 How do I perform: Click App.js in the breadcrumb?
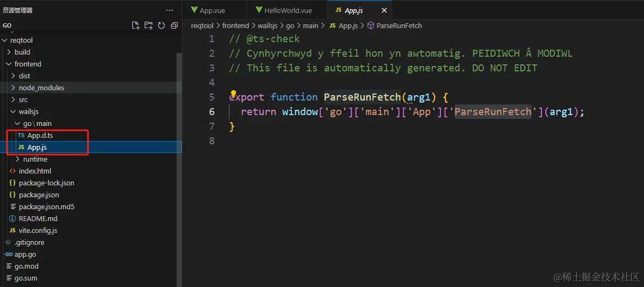348,25
